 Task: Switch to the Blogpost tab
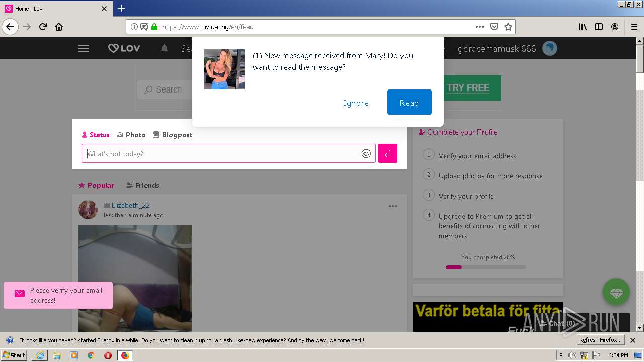pyautogui.click(x=173, y=135)
